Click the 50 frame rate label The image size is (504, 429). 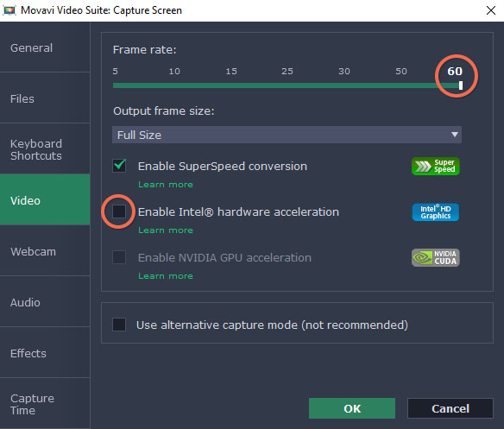401,71
